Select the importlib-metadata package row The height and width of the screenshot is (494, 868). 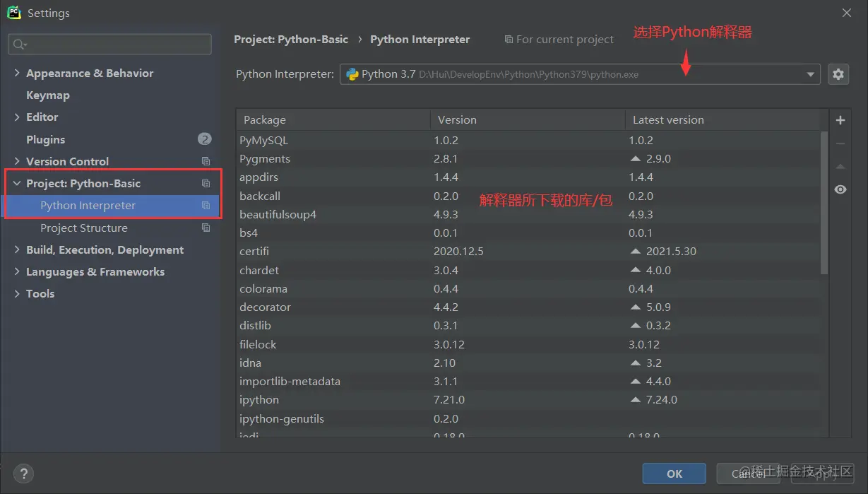(528, 381)
